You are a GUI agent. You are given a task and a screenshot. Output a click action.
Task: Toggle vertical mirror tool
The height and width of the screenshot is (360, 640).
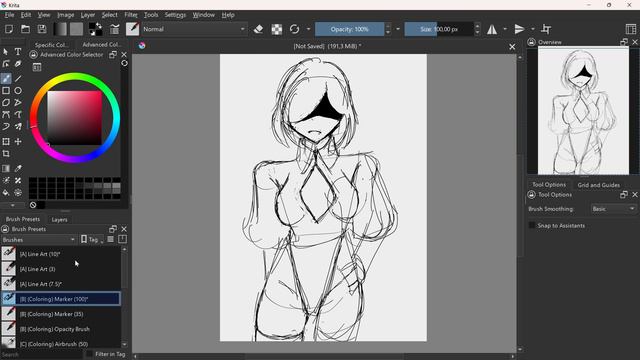click(x=519, y=29)
